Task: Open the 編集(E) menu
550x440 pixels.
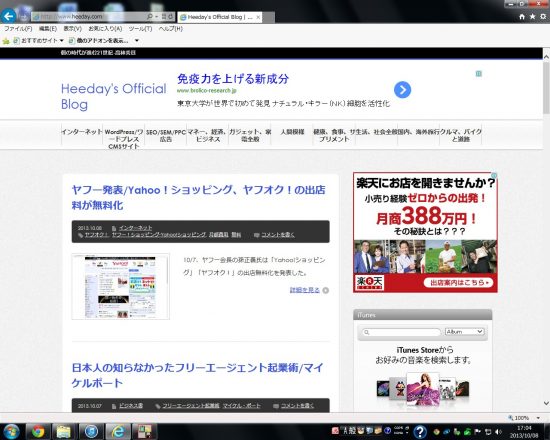Action: point(48,29)
